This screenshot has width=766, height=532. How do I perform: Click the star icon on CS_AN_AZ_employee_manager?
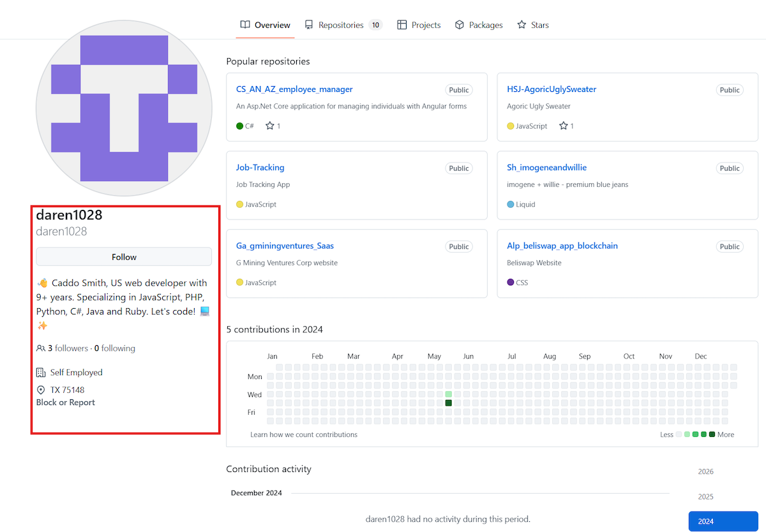(x=270, y=126)
